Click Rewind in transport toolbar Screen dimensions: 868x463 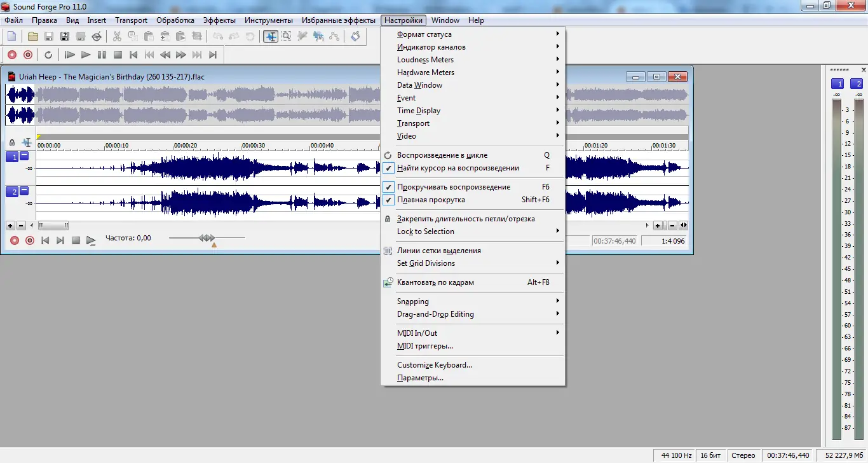coord(165,55)
